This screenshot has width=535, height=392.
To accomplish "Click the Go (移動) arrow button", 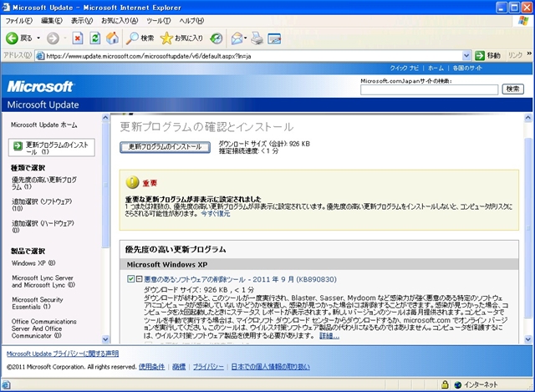I will tap(487, 55).
